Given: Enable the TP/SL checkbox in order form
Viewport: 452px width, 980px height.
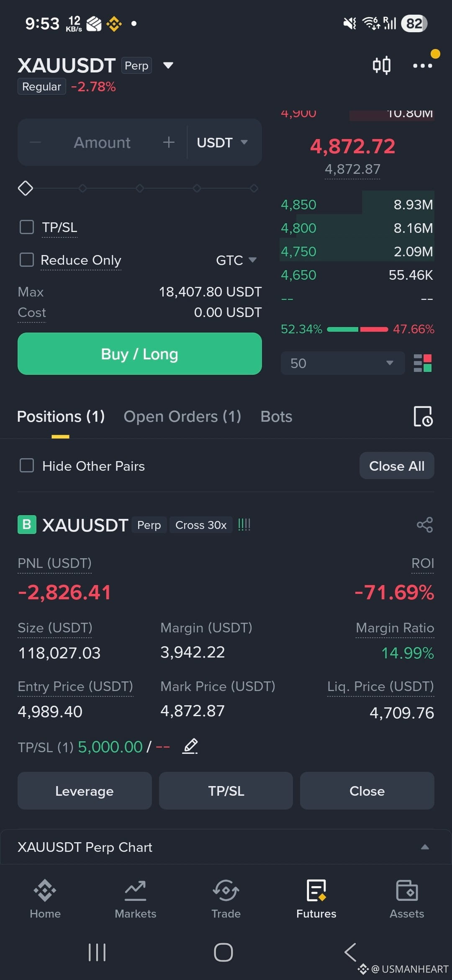Looking at the screenshot, I should click(x=27, y=227).
